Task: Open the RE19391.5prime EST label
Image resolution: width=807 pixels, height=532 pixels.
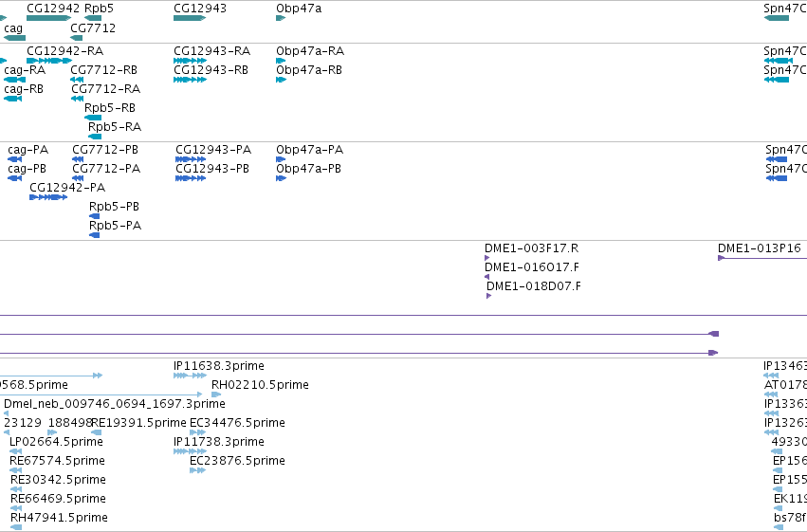Action: point(139,423)
